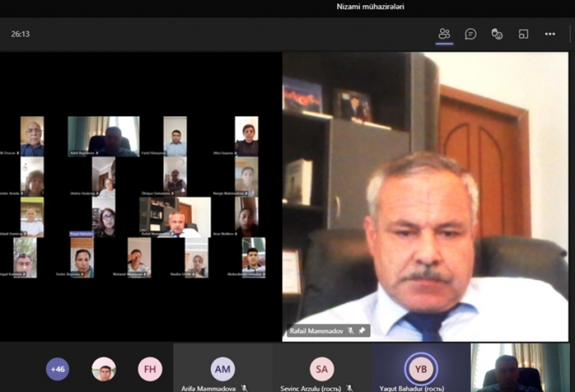Open the self-view video in the bottom strip
This screenshot has height=392, width=575.
520,368
